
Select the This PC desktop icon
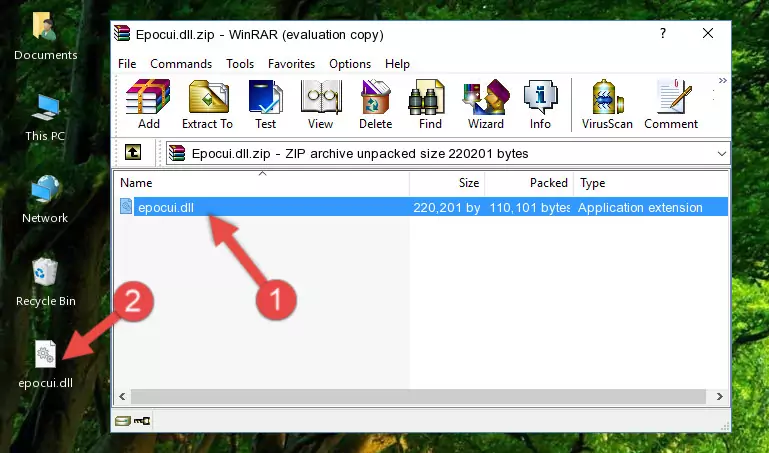click(45, 118)
